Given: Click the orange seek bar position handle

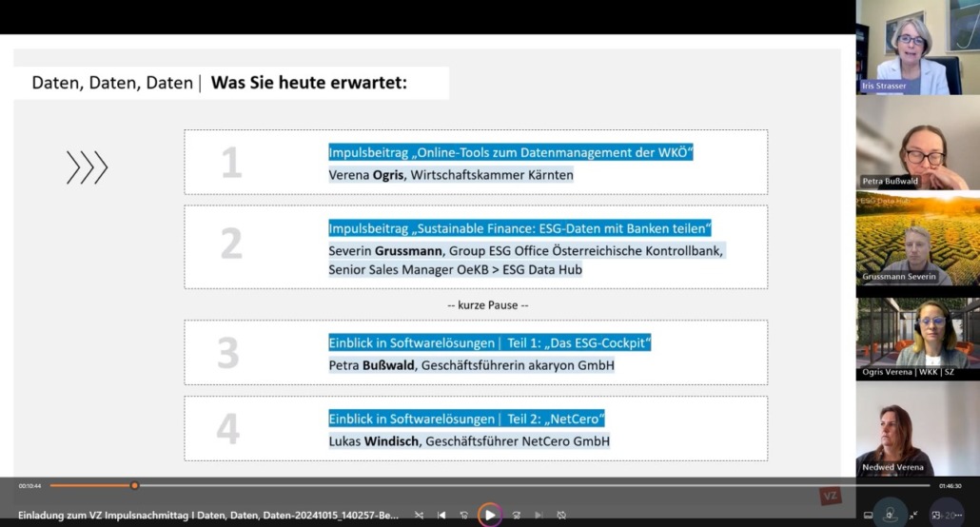Looking at the screenshot, I should (134, 485).
